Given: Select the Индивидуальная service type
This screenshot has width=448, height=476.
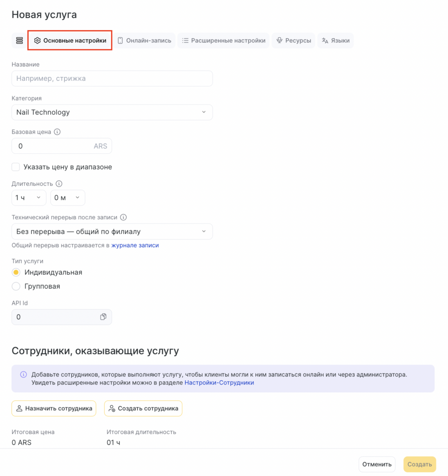Looking at the screenshot, I should click(16, 272).
